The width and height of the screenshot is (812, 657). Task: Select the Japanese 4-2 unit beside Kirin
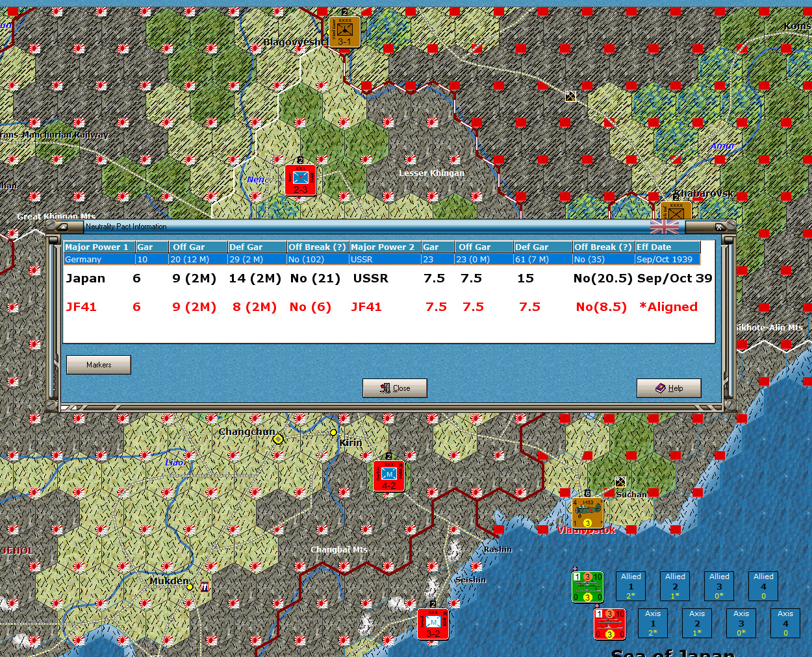(388, 476)
